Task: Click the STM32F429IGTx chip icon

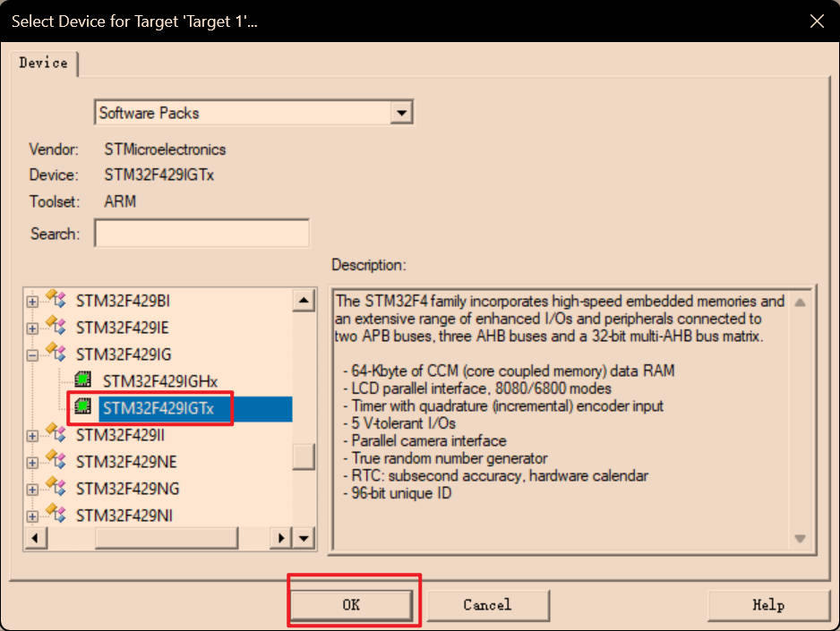Action: pos(83,408)
